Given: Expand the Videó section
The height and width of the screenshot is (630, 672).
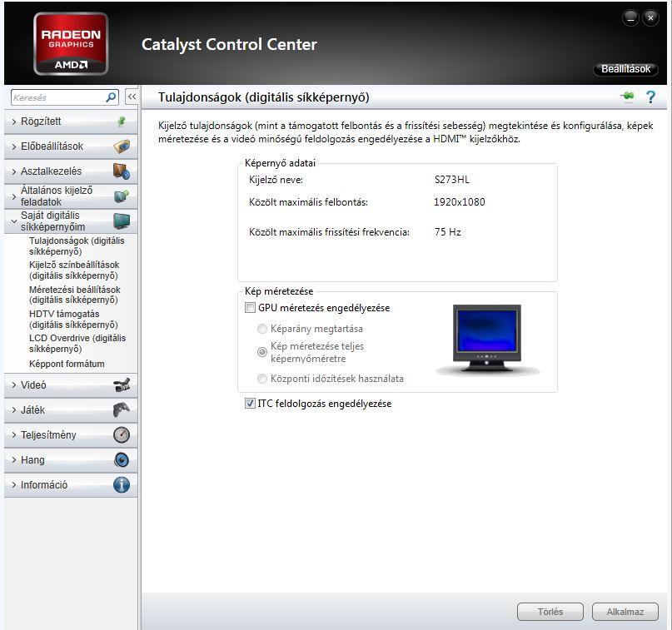Looking at the screenshot, I should (71, 385).
